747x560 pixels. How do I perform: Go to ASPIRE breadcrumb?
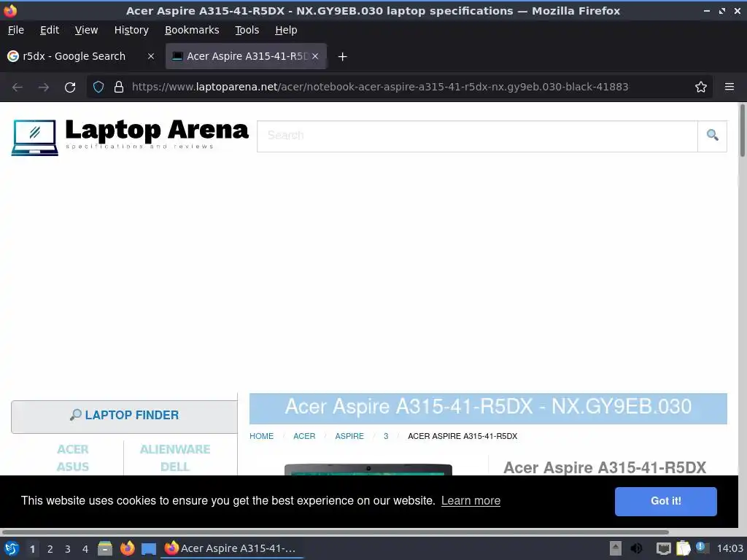click(x=349, y=436)
